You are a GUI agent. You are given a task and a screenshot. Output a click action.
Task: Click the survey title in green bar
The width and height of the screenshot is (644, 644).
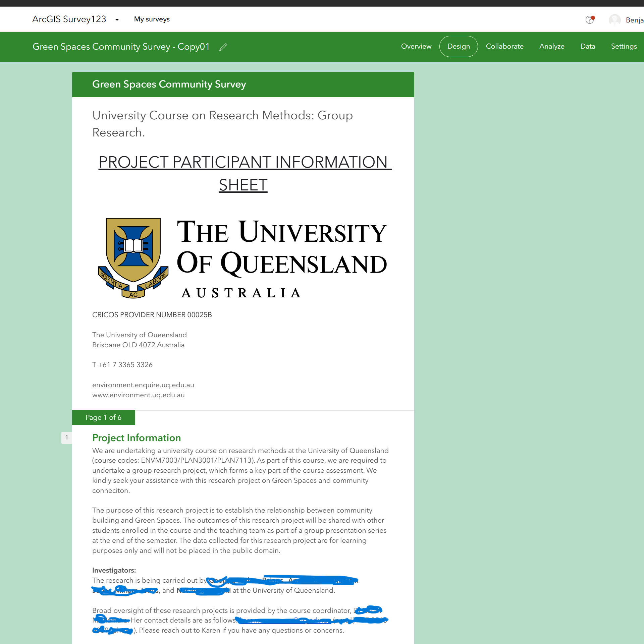click(121, 47)
